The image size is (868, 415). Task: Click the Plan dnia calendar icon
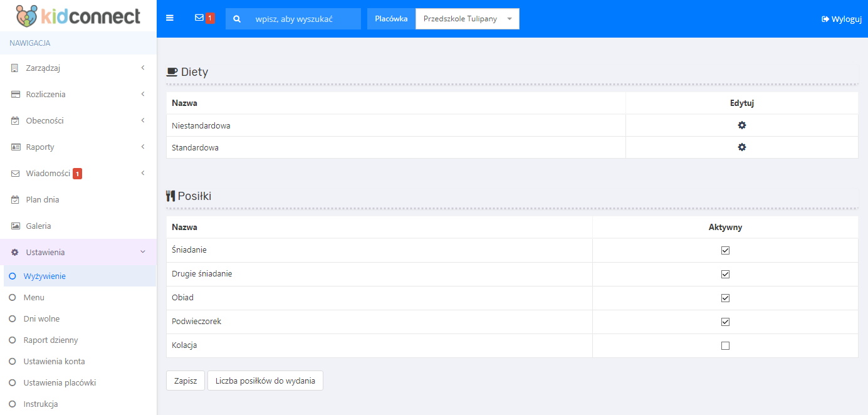pos(15,199)
